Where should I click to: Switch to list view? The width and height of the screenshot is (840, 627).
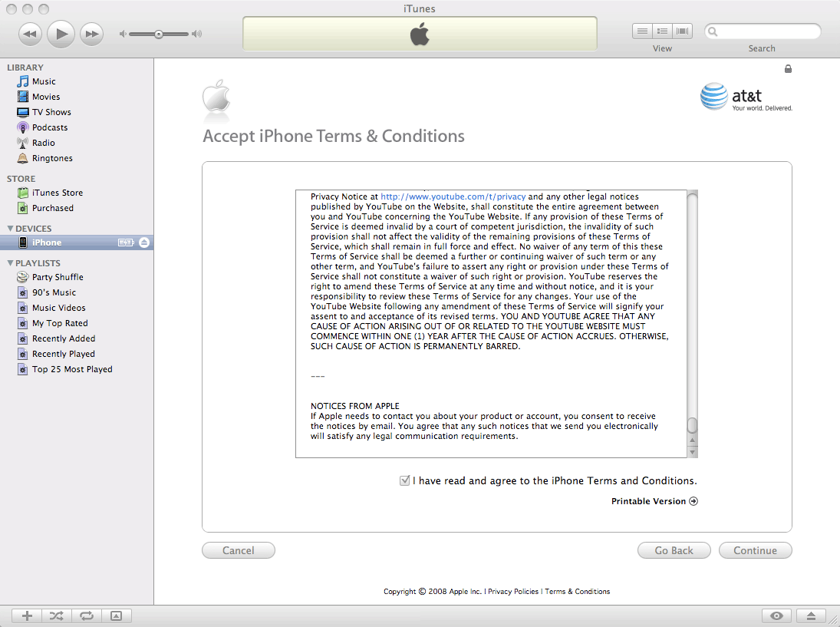[642, 31]
